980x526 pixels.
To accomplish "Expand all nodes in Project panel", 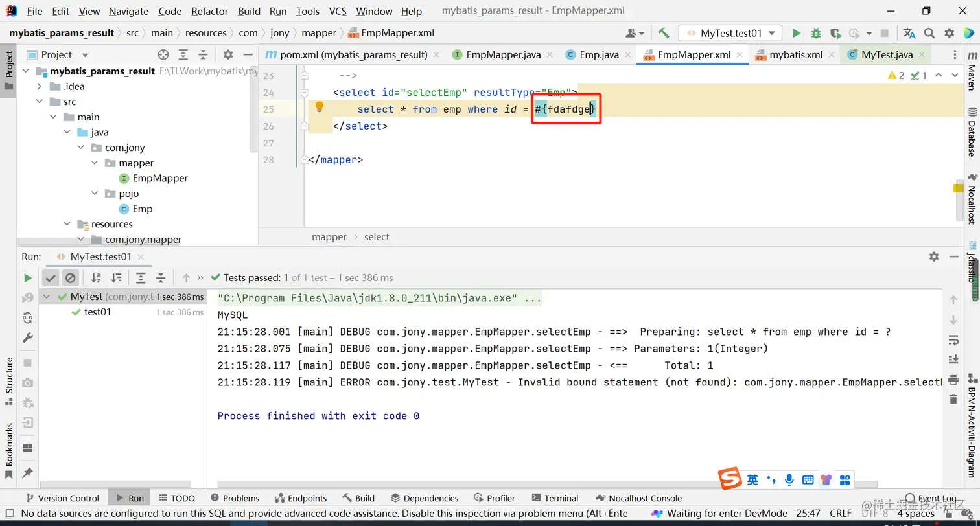I will 183,55.
